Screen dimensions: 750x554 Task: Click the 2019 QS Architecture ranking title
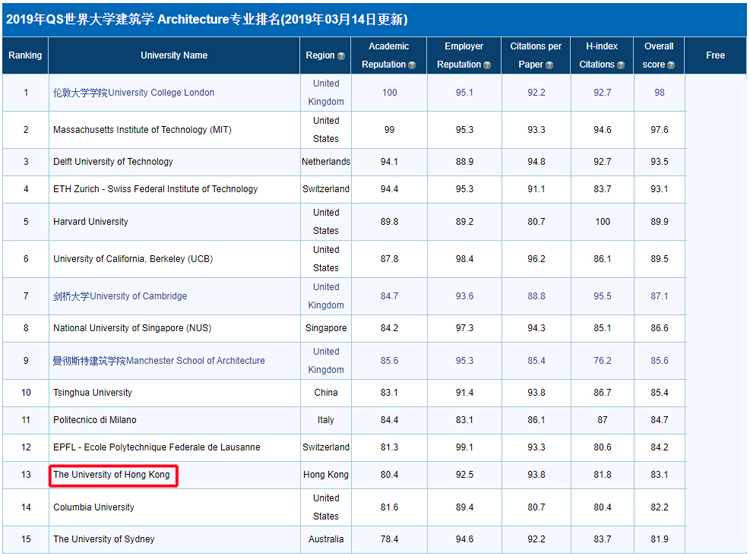[207, 19]
